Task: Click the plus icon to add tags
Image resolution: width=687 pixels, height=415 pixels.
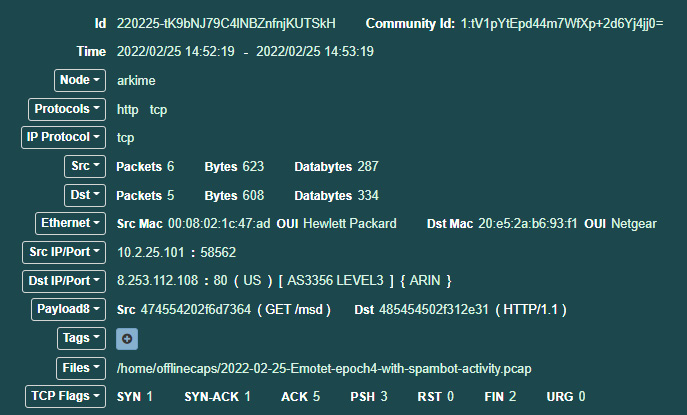Action: click(127, 339)
